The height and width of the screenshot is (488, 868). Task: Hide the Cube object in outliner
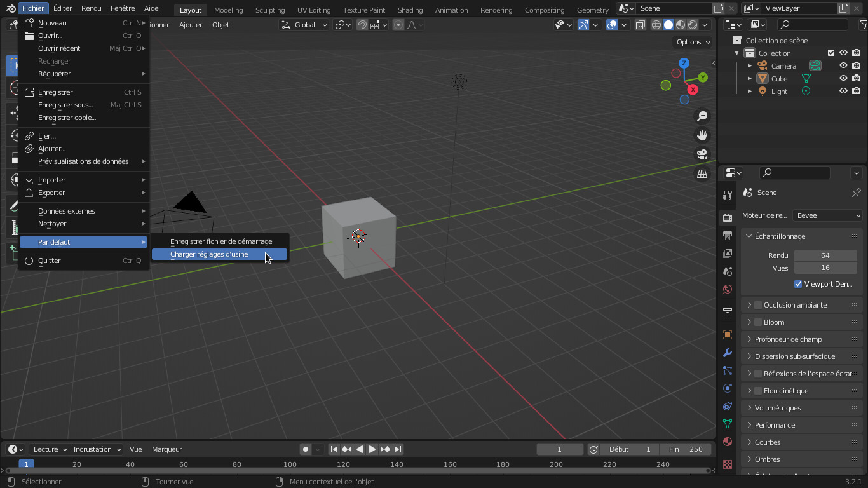point(843,79)
